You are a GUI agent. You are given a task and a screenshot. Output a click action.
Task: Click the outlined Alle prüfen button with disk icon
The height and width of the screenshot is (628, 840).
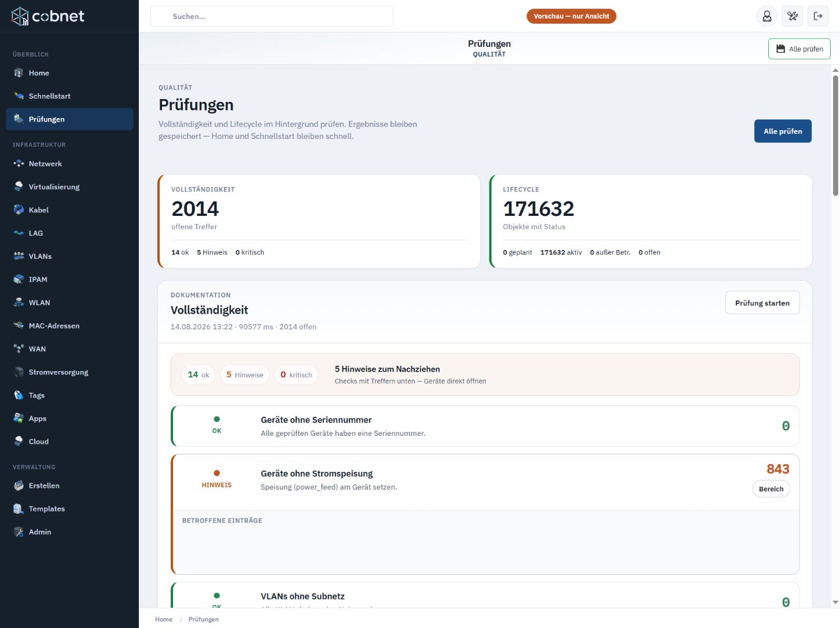tap(800, 49)
